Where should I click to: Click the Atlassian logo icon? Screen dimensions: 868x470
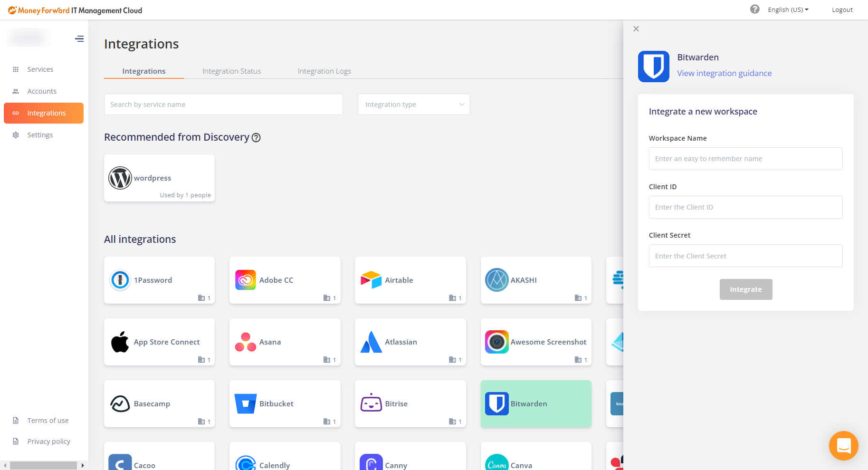pos(371,342)
